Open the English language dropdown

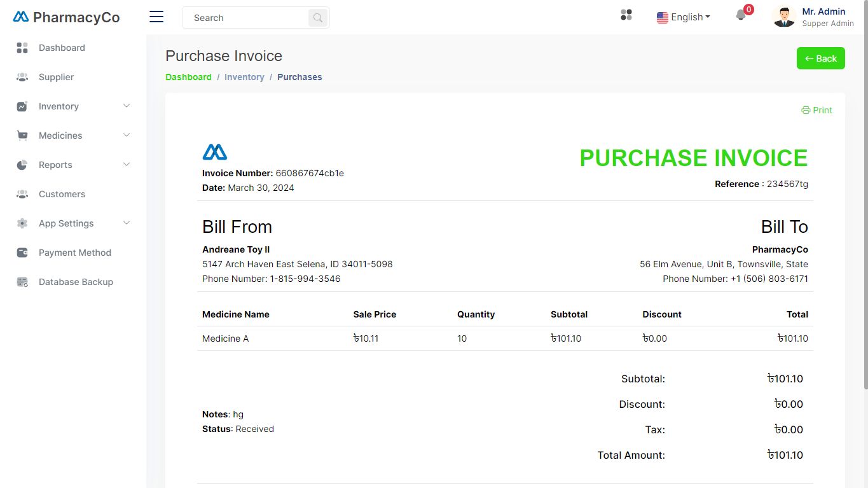coord(684,17)
